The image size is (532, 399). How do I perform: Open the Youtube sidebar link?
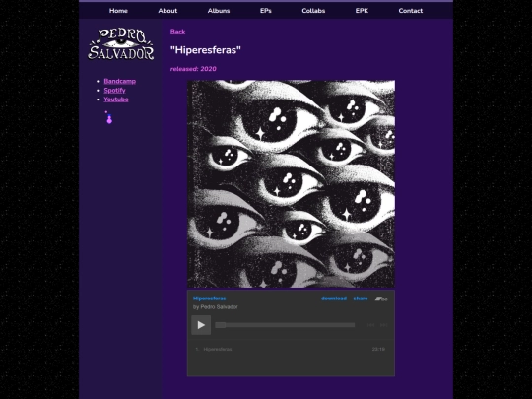point(116,100)
